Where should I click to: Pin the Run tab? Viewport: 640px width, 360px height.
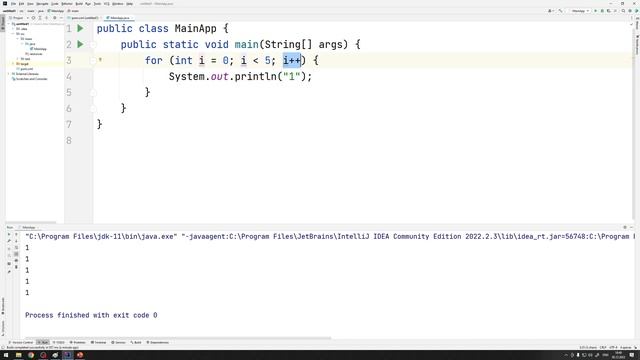tap(9, 271)
